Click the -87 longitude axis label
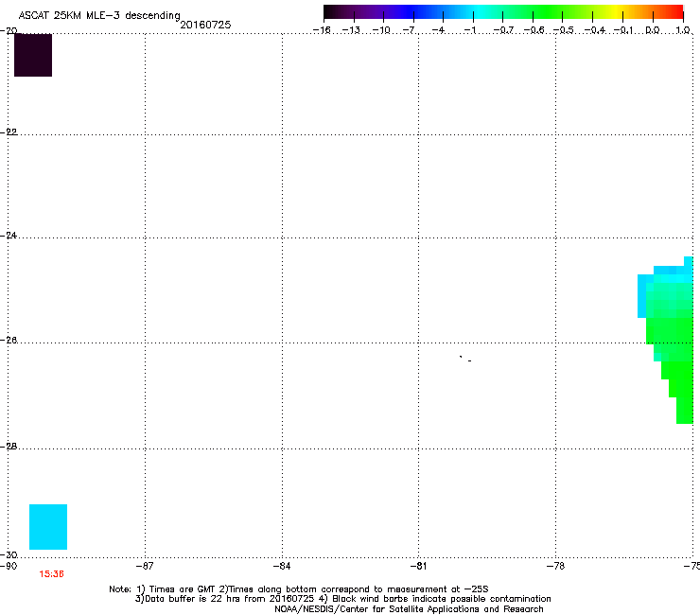The width and height of the screenshot is (700, 615). [x=145, y=567]
